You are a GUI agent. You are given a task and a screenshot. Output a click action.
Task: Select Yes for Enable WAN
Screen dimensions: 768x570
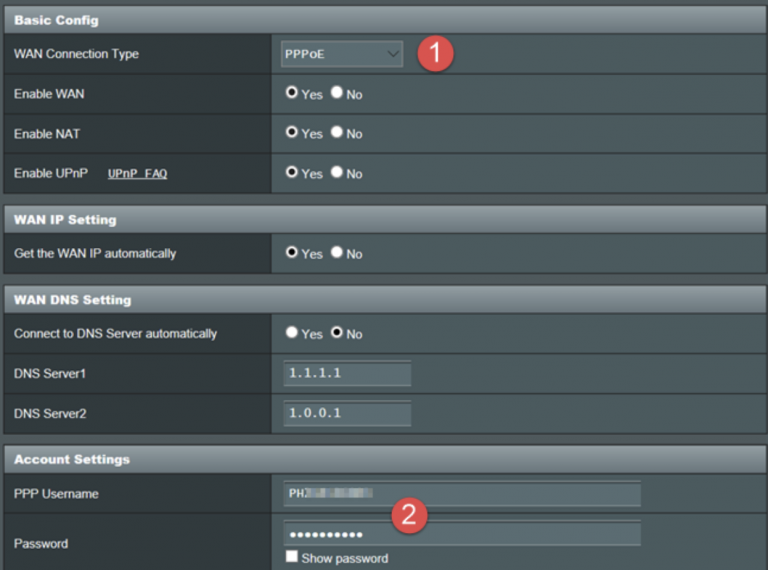[291, 93]
